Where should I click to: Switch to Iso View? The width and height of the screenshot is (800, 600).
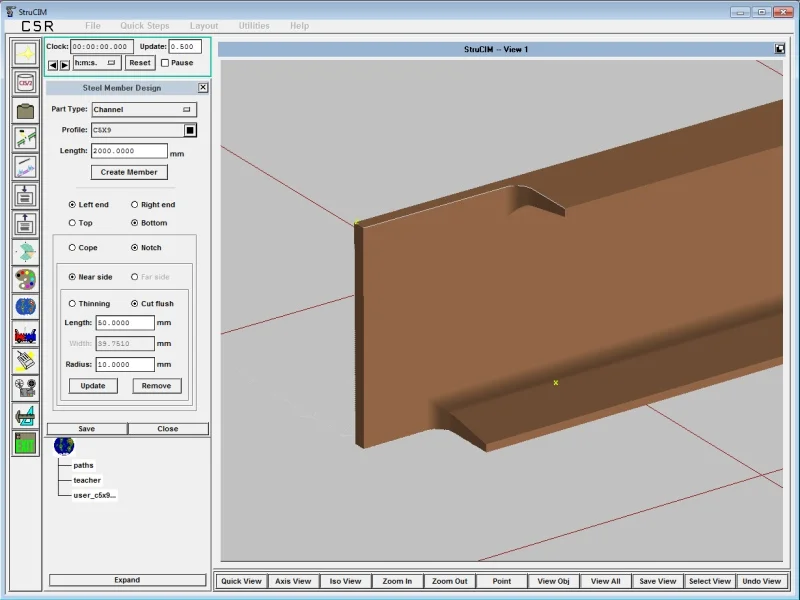click(345, 581)
